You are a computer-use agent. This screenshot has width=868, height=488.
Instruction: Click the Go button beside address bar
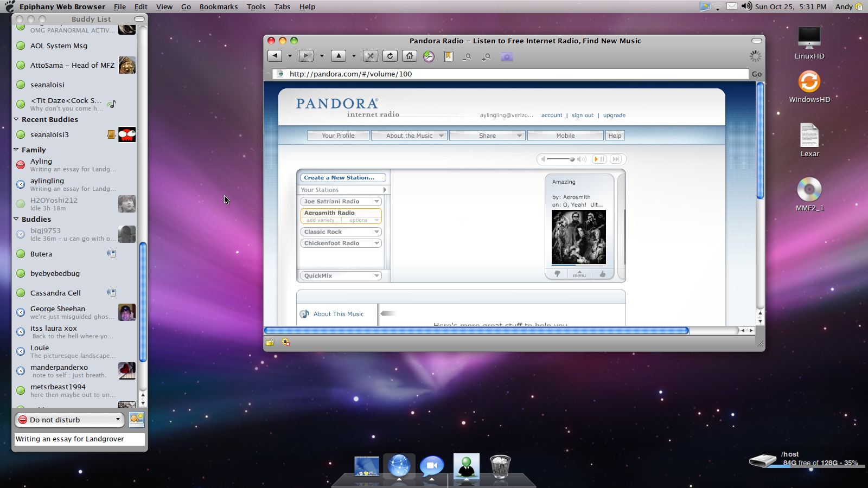click(757, 74)
